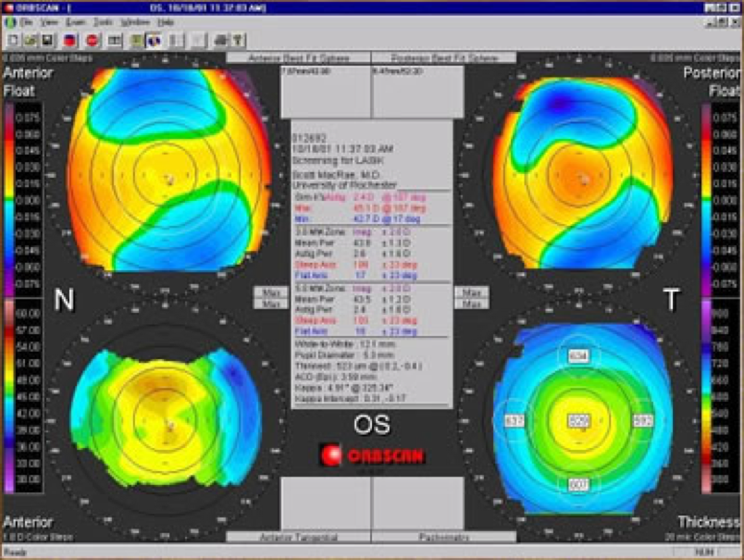Click the vertical columns toolbar icon
Screen dimensions: 744x560
point(176,41)
